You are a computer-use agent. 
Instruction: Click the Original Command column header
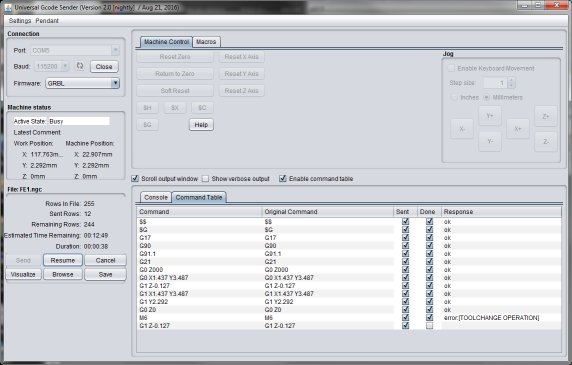(328, 211)
